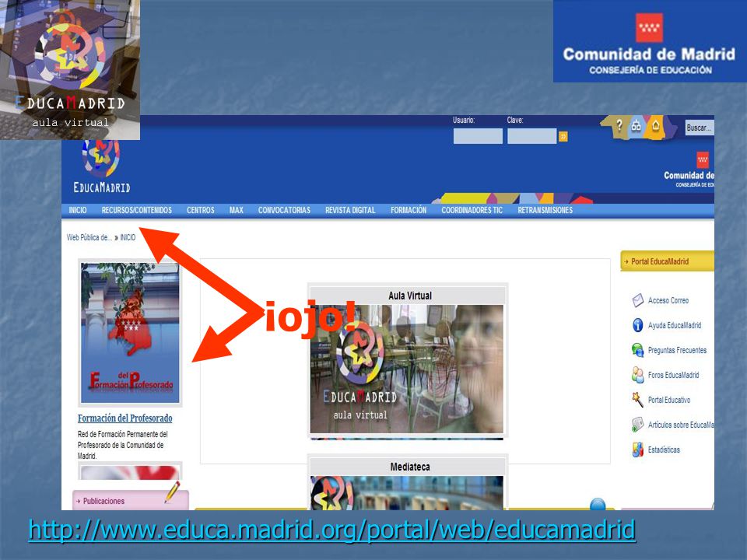This screenshot has height=560, width=747.
Task: Click the EducaMadrid aula virtual slide logo
Action: pos(70,69)
